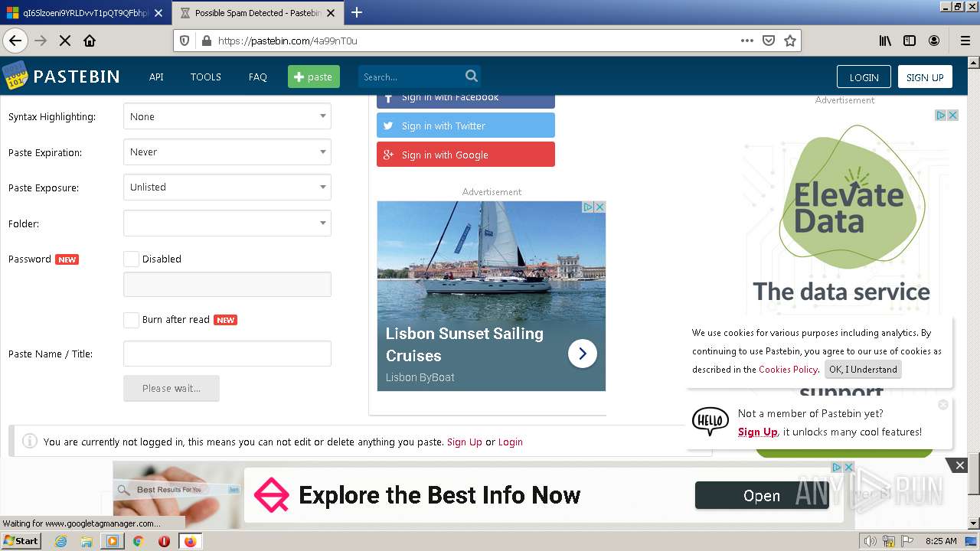The image size is (980, 551).
Task: Click the Firefox taskbar button
Action: point(190,541)
